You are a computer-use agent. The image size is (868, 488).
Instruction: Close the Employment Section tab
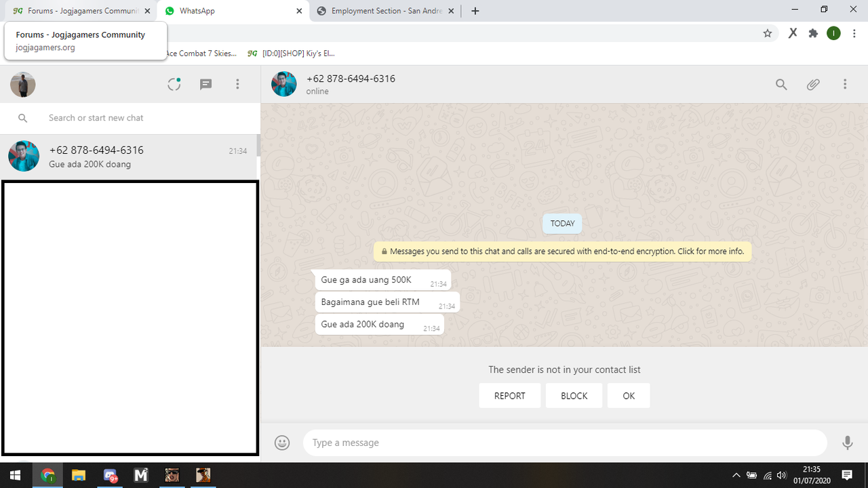coord(451,11)
